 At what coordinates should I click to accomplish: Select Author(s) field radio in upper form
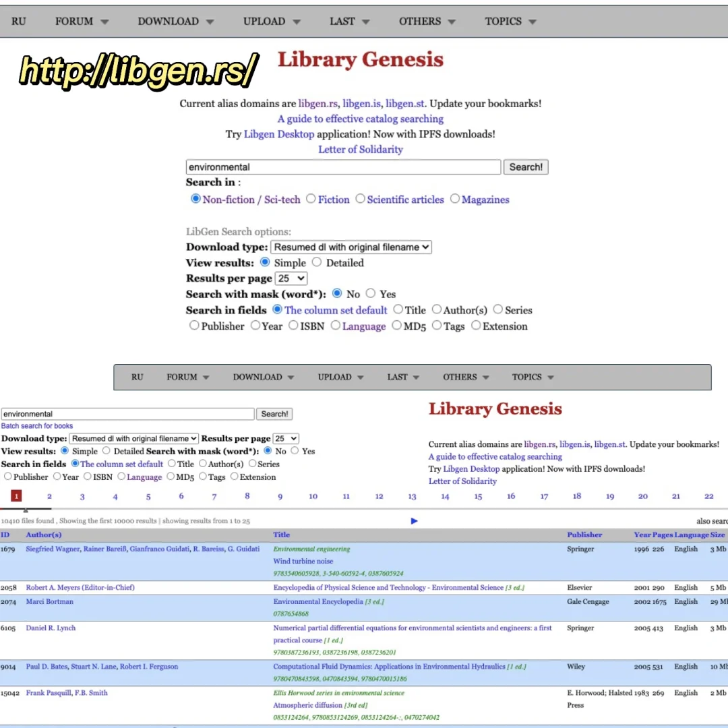[436, 309]
